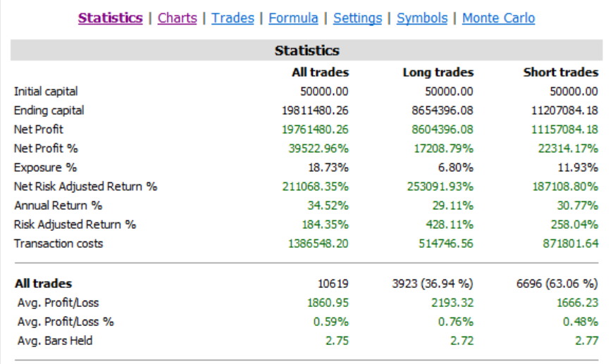Click the Net Profit row label
Screen dimensions: 613x364
39,130
